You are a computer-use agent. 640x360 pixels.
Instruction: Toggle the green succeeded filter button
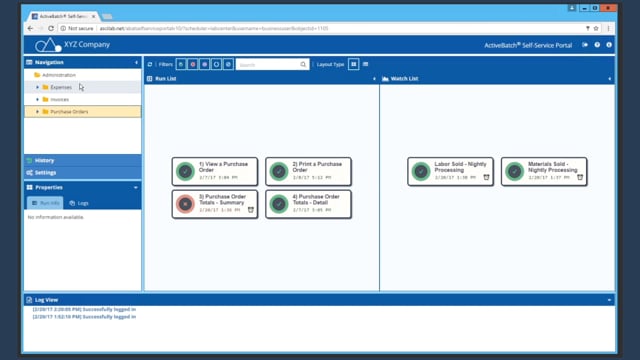pyautogui.click(x=181, y=64)
